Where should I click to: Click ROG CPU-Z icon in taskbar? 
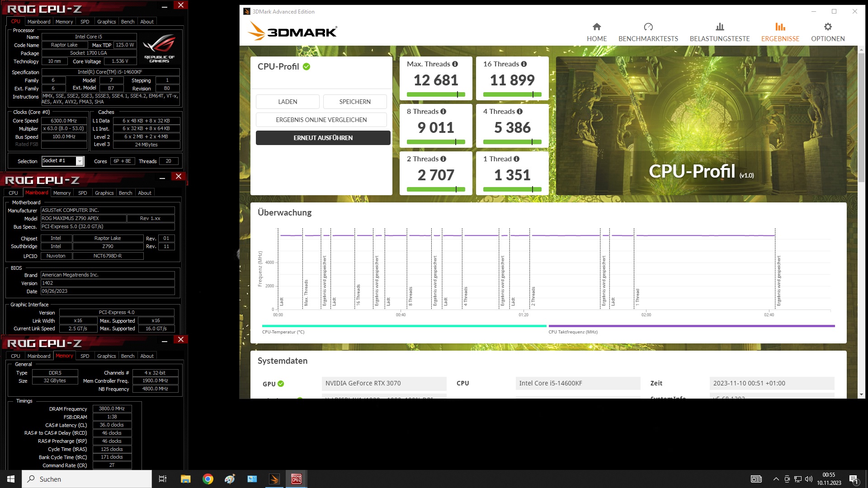click(x=297, y=479)
